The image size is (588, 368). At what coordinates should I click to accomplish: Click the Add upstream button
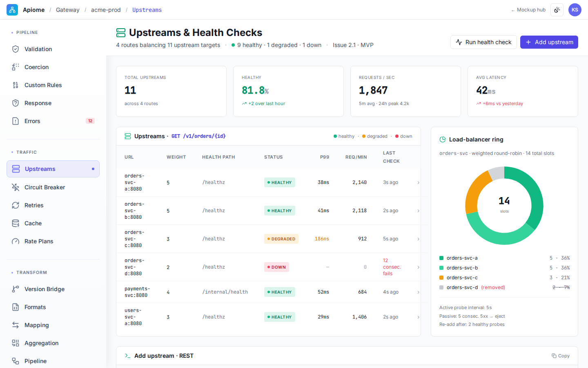pyautogui.click(x=549, y=42)
